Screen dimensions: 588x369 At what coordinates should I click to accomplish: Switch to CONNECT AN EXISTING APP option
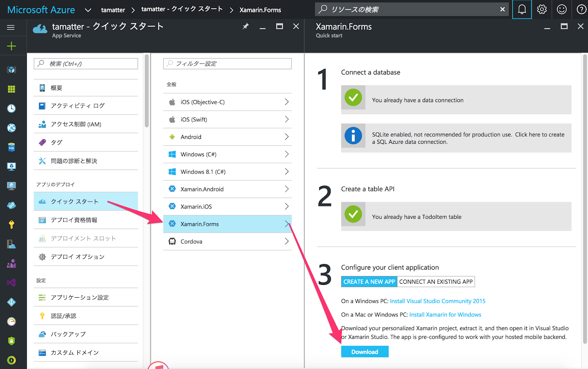click(436, 282)
